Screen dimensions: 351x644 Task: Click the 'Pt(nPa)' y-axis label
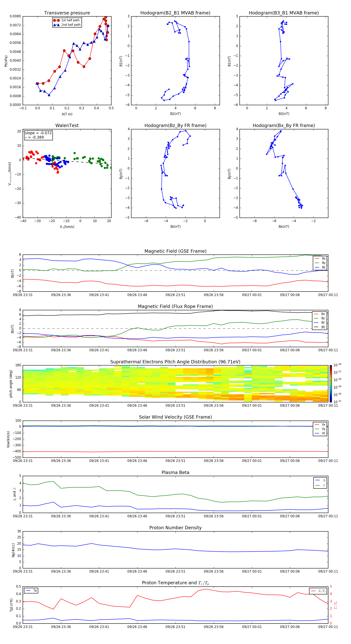coord(6,61)
